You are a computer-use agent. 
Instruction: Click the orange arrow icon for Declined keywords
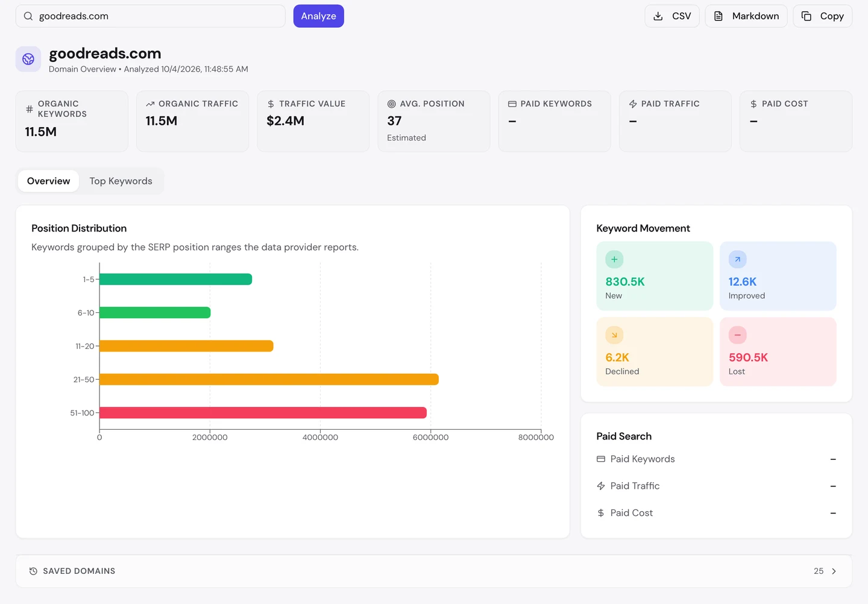(614, 335)
